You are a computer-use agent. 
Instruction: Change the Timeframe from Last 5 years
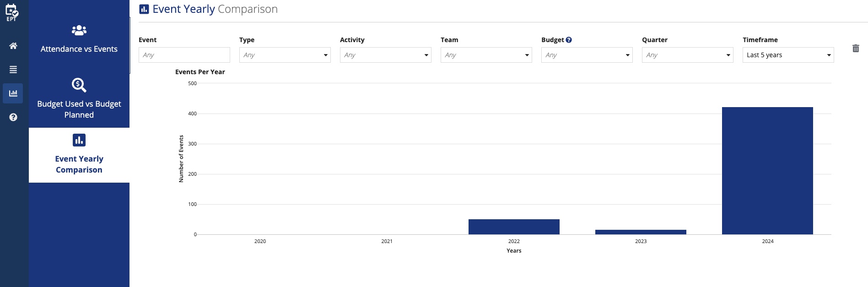(x=788, y=55)
